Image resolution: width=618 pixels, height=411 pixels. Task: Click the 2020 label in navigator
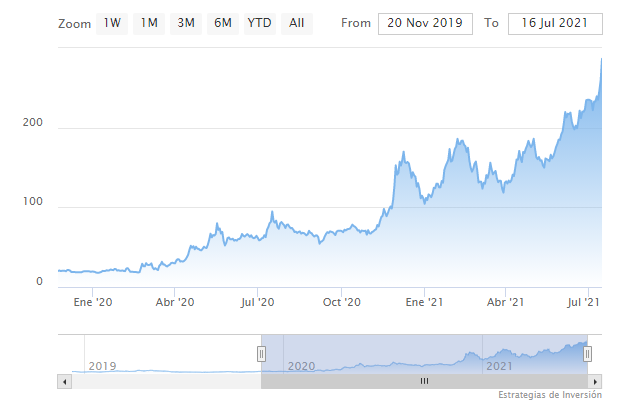point(301,366)
